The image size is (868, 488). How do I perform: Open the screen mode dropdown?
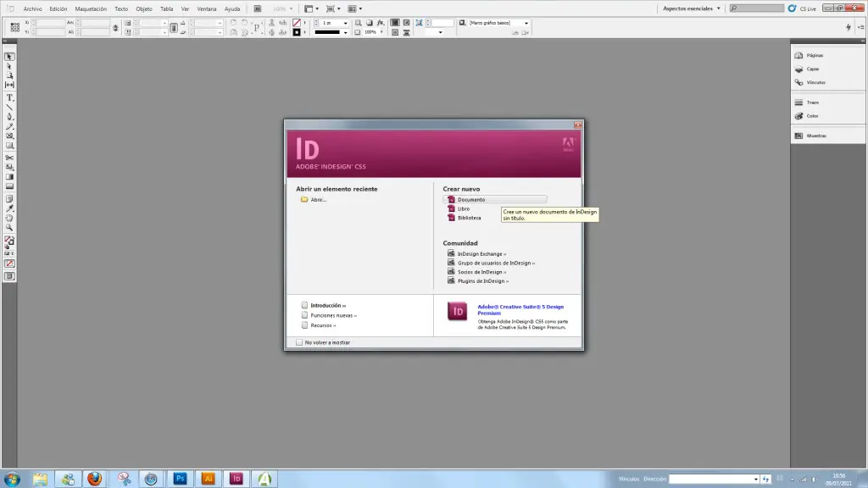pos(333,8)
